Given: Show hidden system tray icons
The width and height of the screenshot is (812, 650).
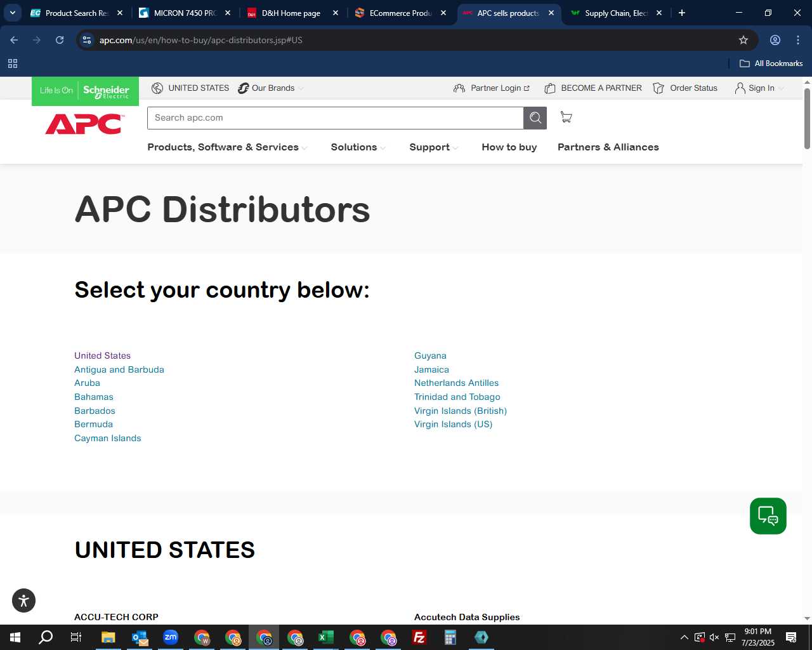Looking at the screenshot, I should point(684,637).
